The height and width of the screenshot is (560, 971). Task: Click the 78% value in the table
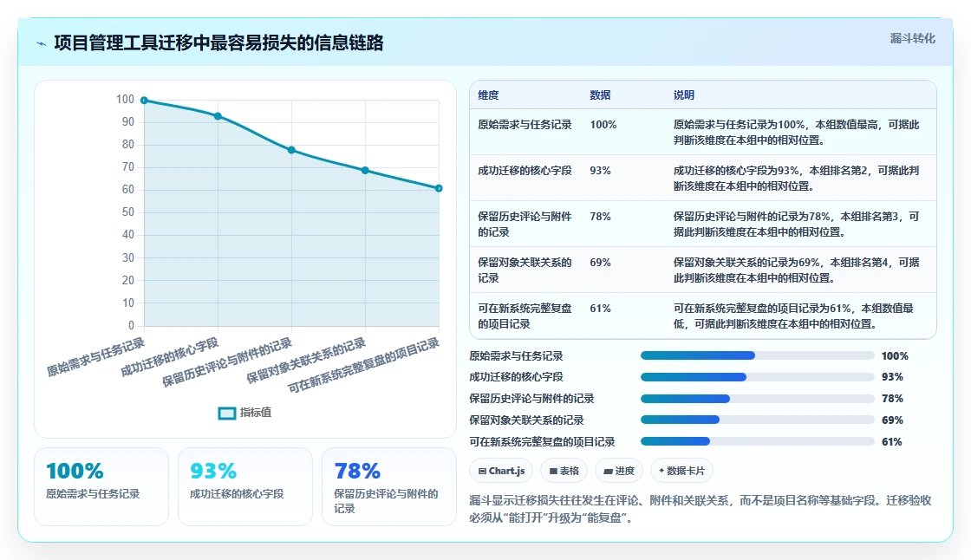click(600, 216)
